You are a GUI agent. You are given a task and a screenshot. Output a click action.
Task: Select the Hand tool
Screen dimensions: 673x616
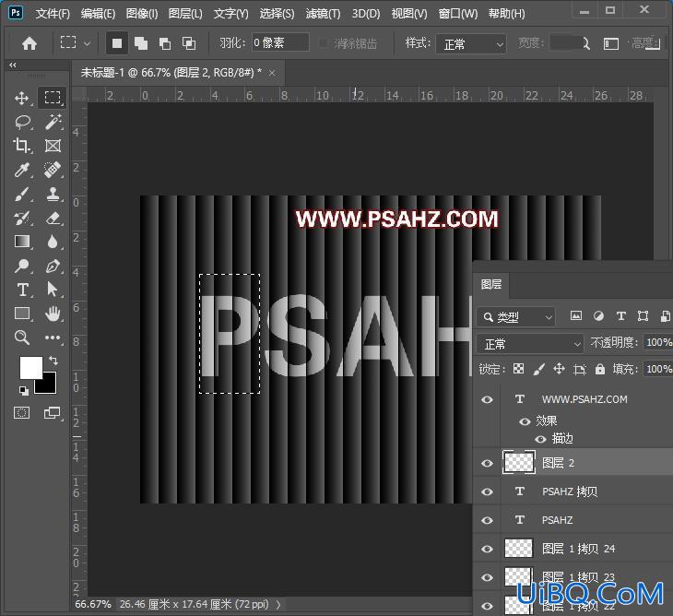[x=53, y=314]
